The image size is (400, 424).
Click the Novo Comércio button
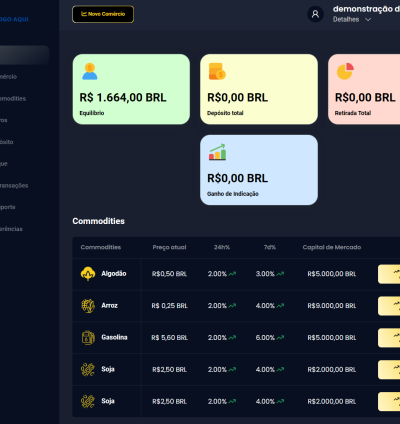[x=103, y=14]
